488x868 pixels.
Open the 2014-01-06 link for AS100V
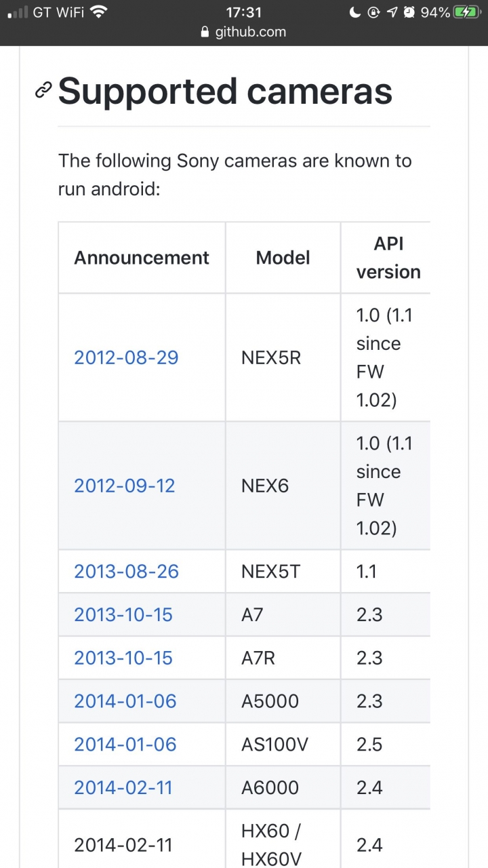point(125,745)
